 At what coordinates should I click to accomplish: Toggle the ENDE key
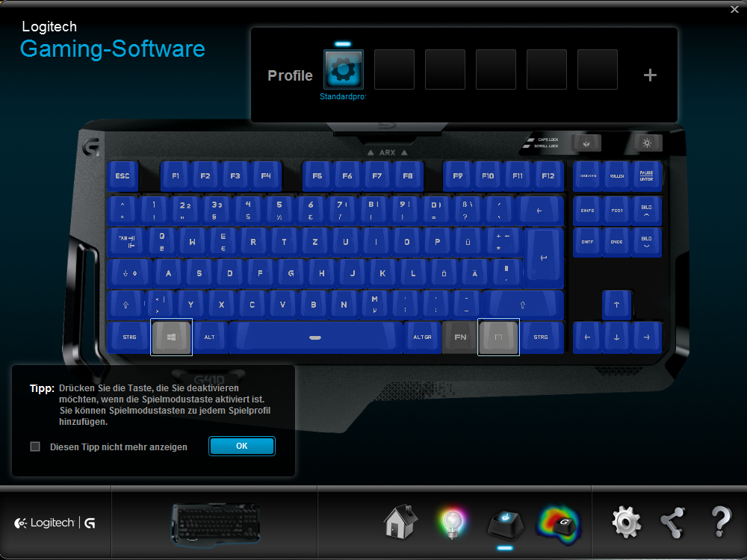pyautogui.click(x=617, y=242)
